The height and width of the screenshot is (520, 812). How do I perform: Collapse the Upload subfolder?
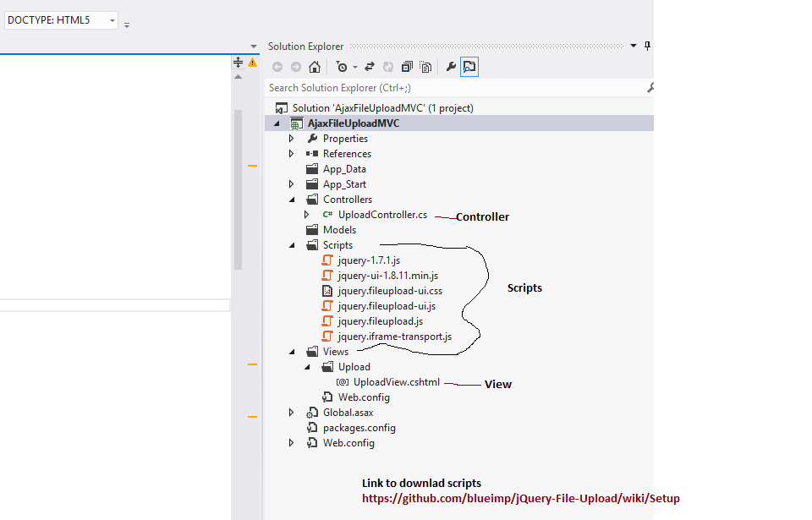tap(307, 367)
